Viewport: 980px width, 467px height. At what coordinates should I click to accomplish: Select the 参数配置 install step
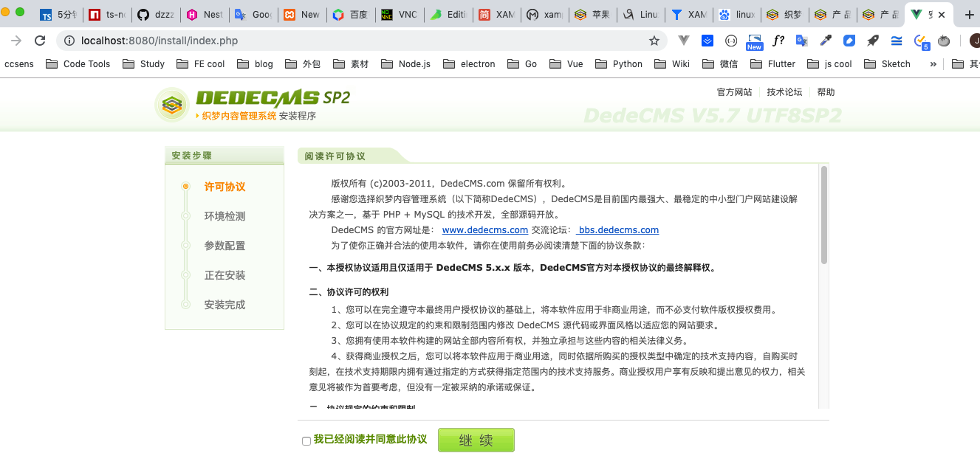(225, 246)
